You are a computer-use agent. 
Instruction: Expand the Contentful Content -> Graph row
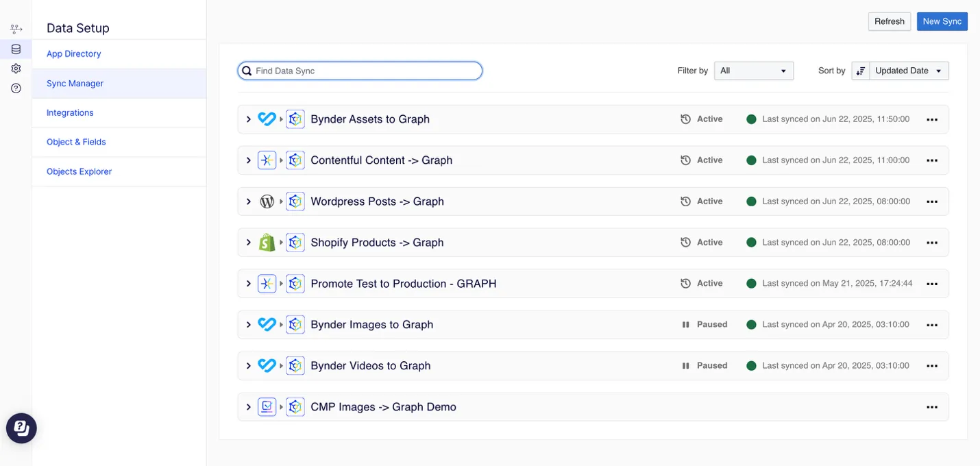click(248, 160)
